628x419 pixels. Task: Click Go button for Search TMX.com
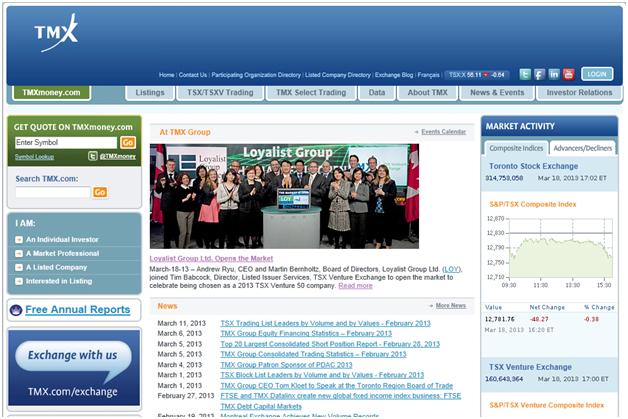point(100,192)
